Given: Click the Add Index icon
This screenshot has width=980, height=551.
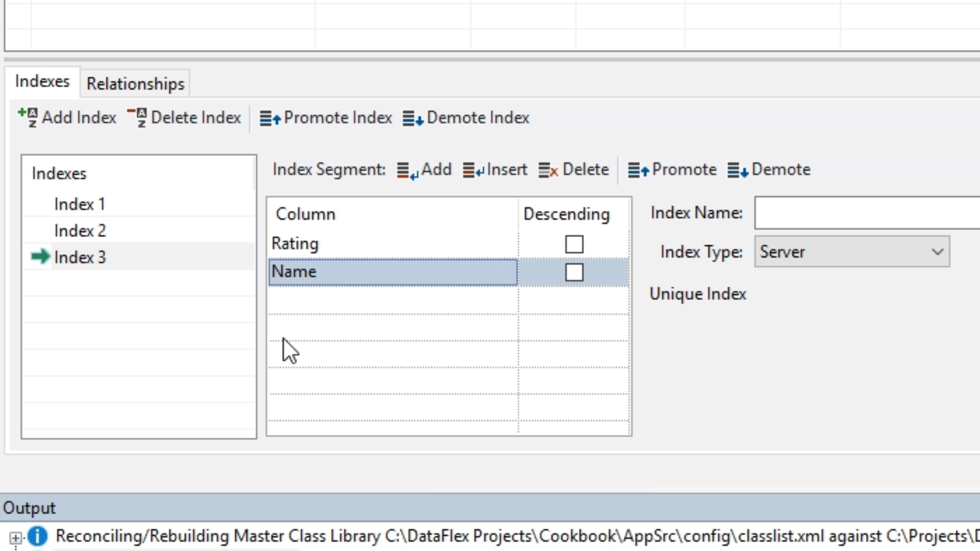Looking at the screenshot, I should [28, 117].
